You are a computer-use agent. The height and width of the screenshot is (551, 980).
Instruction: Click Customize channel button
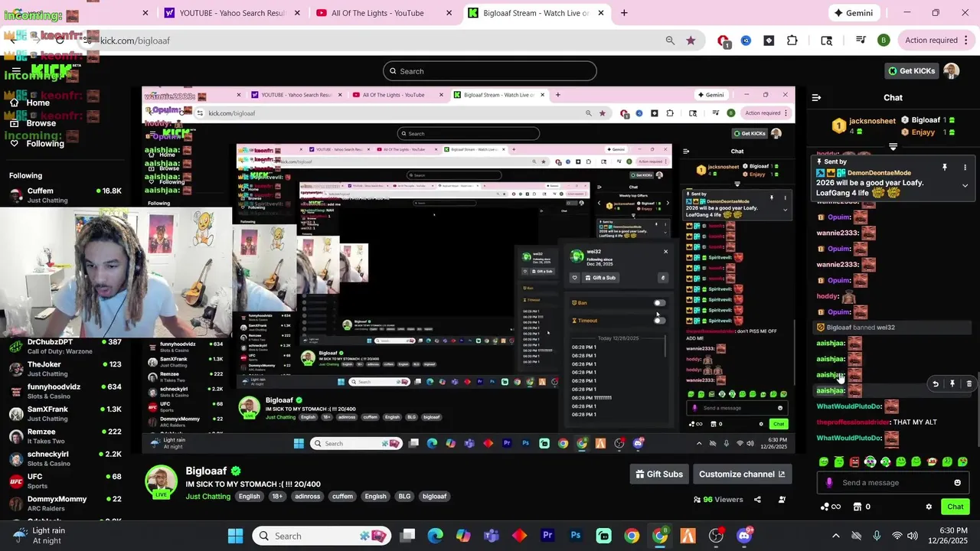click(742, 474)
